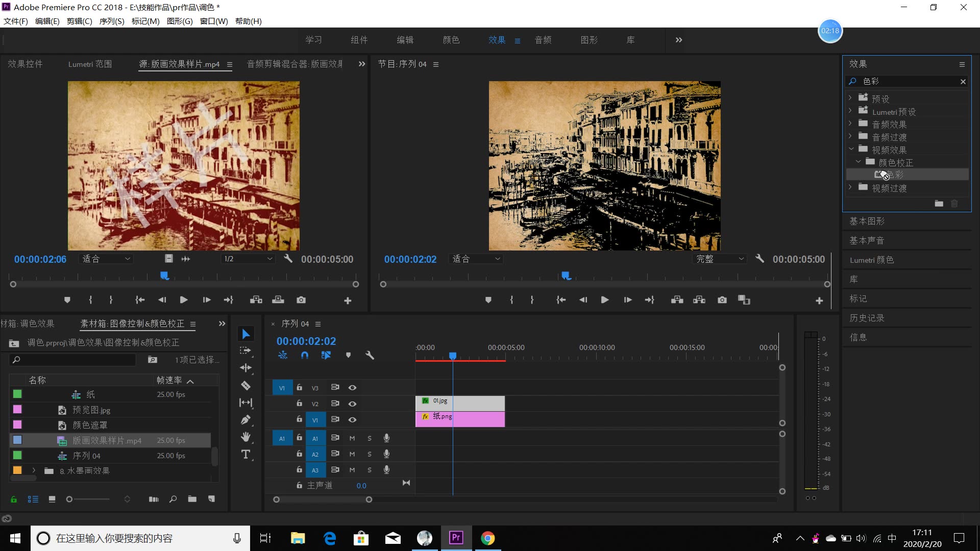Toggle snap magnet in the timeline

[305, 355]
